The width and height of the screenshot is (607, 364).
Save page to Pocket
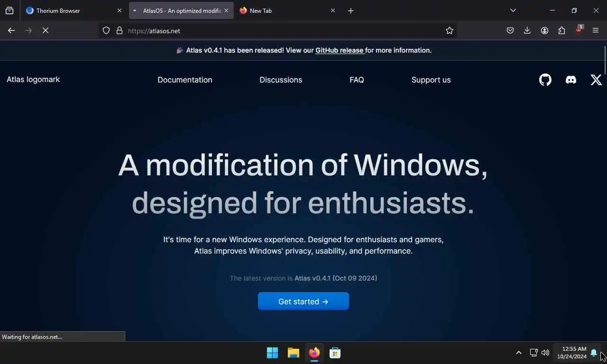click(510, 30)
